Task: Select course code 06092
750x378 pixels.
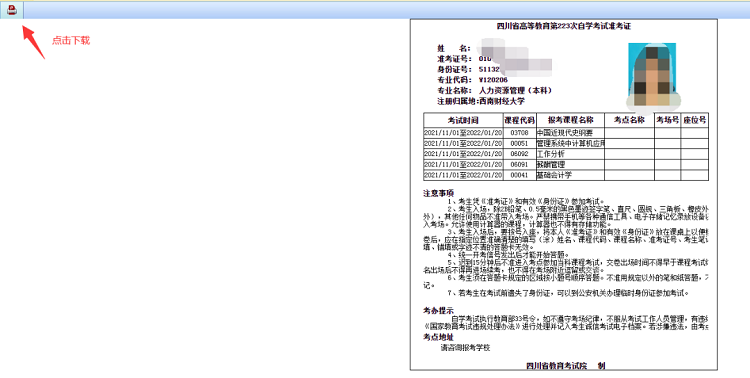Action: click(x=519, y=154)
